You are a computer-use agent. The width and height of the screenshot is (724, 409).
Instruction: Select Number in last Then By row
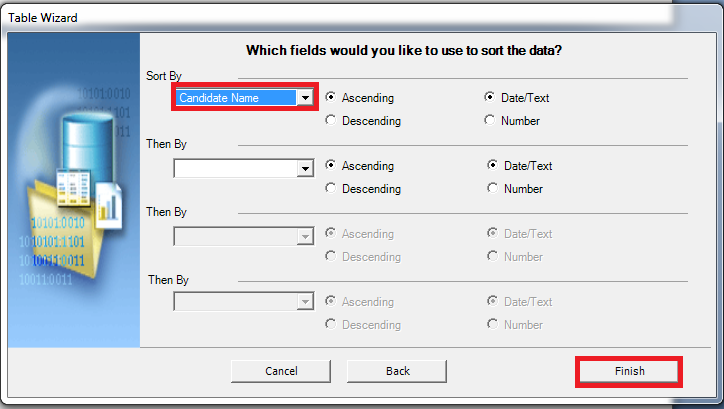tap(493, 324)
